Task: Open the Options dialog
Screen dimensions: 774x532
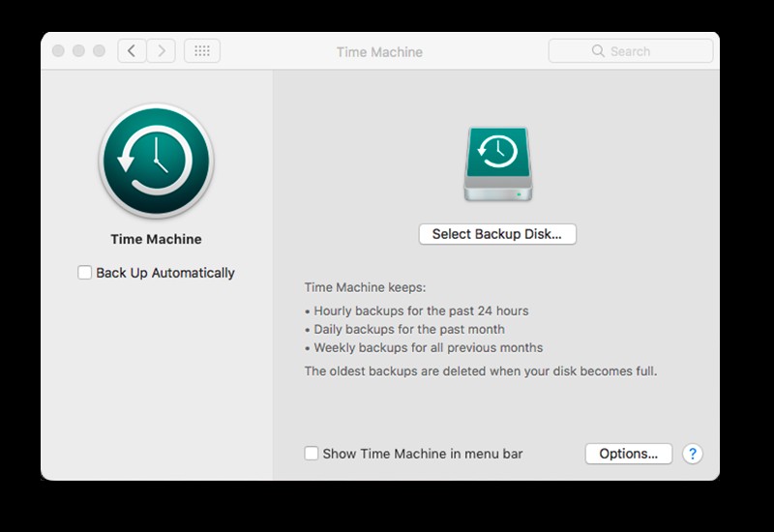Action: click(x=628, y=454)
